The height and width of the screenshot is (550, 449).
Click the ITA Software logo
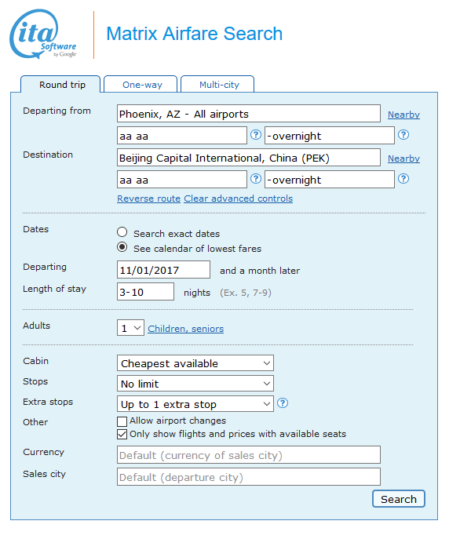click(x=43, y=34)
